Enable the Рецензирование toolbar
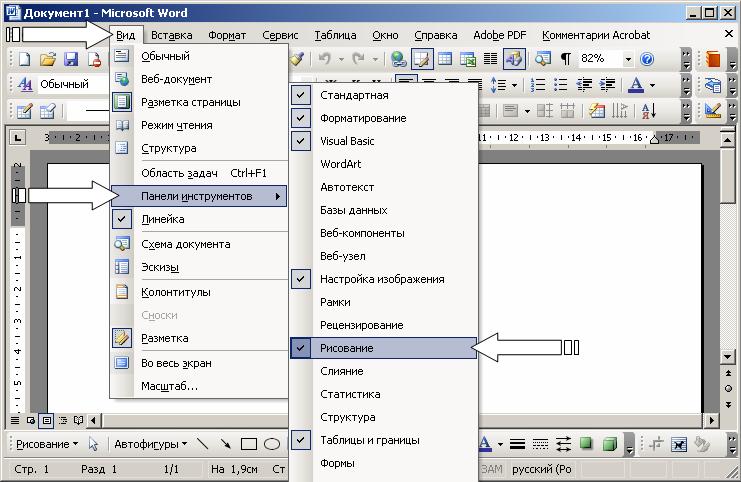 pyautogui.click(x=383, y=325)
